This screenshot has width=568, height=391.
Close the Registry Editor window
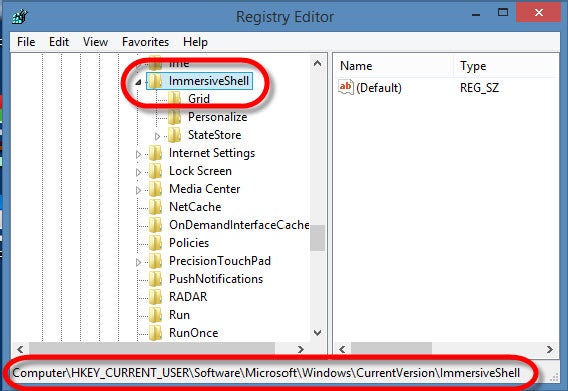click(x=539, y=13)
